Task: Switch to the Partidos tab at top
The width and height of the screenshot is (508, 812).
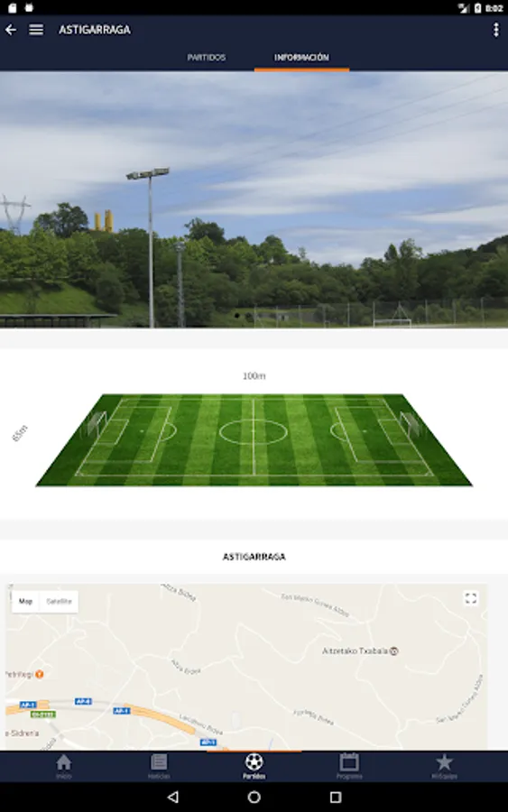Action: 206,57
